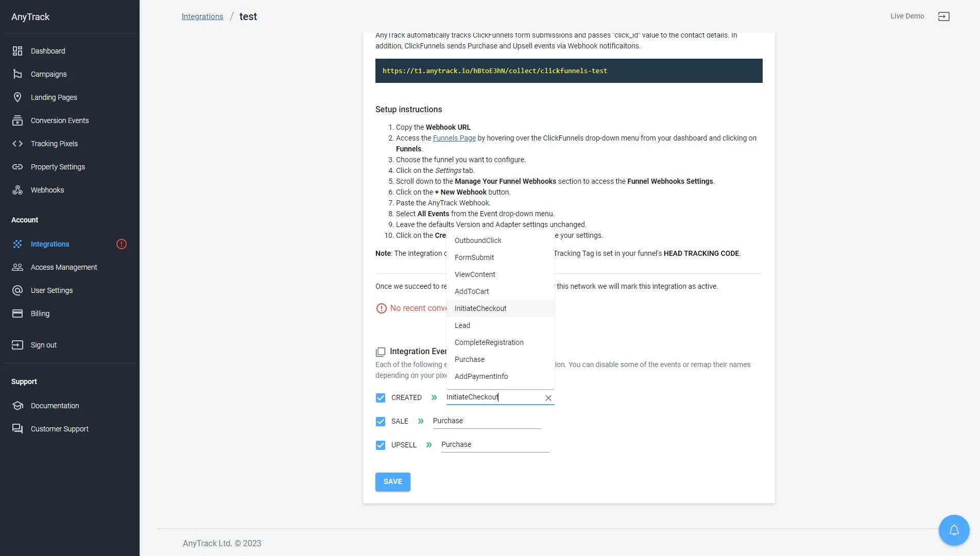Select Lead from the dropdown list
The width and height of the screenshot is (980, 556).
501,325
